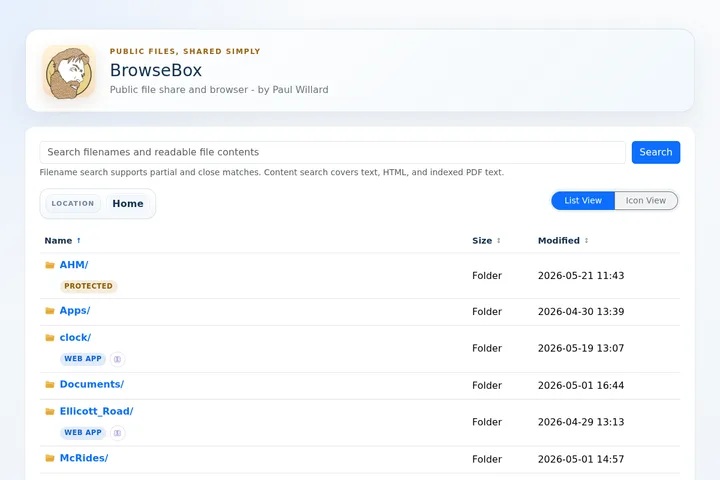Click the Home breadcrumb location
Screen dimensions: 720x480
(x=128, y=203)
